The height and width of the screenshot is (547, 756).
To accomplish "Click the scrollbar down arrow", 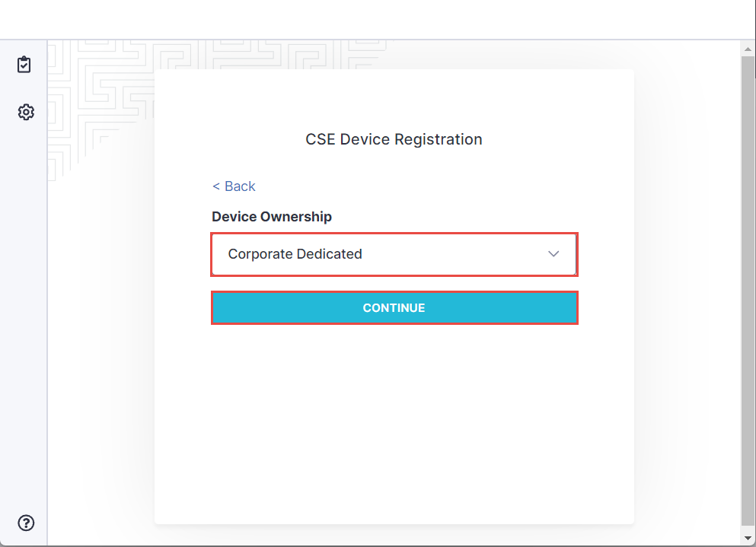I will 748,538.
